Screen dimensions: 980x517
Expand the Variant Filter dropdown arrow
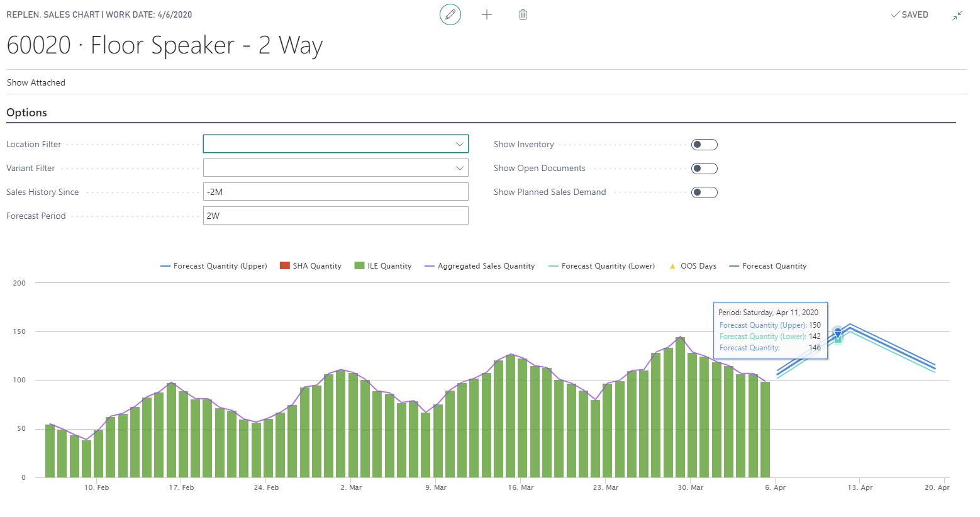460,168
